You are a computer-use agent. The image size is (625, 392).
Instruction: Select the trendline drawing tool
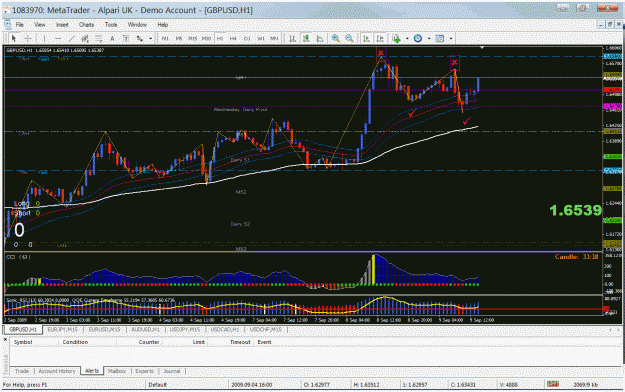pos(71,38)
